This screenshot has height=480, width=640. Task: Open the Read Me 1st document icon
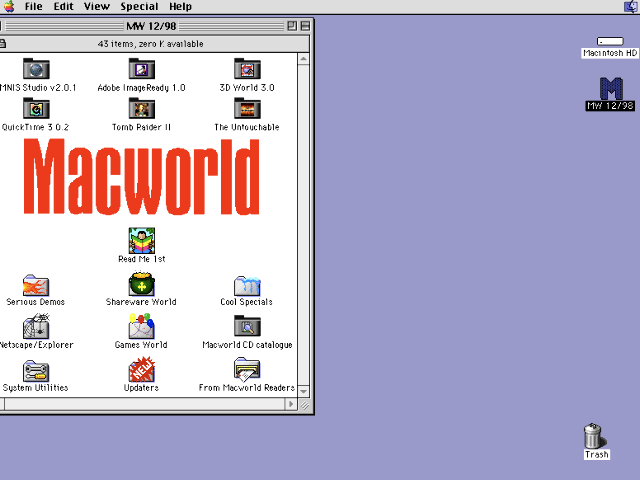pyautogui.click(x=142, y=241)
